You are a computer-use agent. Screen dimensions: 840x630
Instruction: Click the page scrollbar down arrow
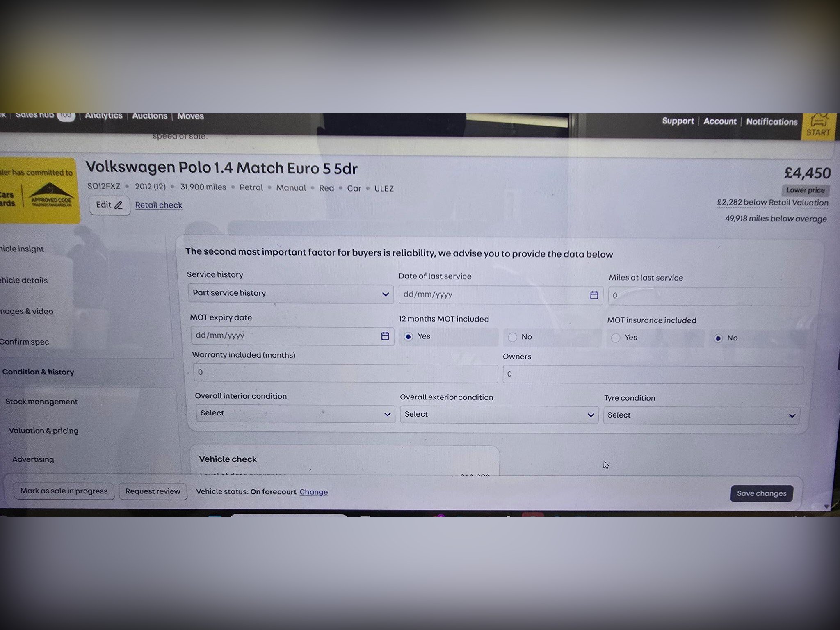pyautogui.click(x=827, y=507)
